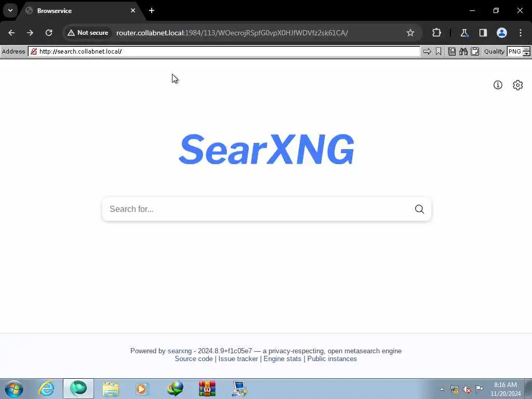Open the Issue tracker link
Image resolution: width=532 pixels, height=399 pixels.
coord(238,358)
